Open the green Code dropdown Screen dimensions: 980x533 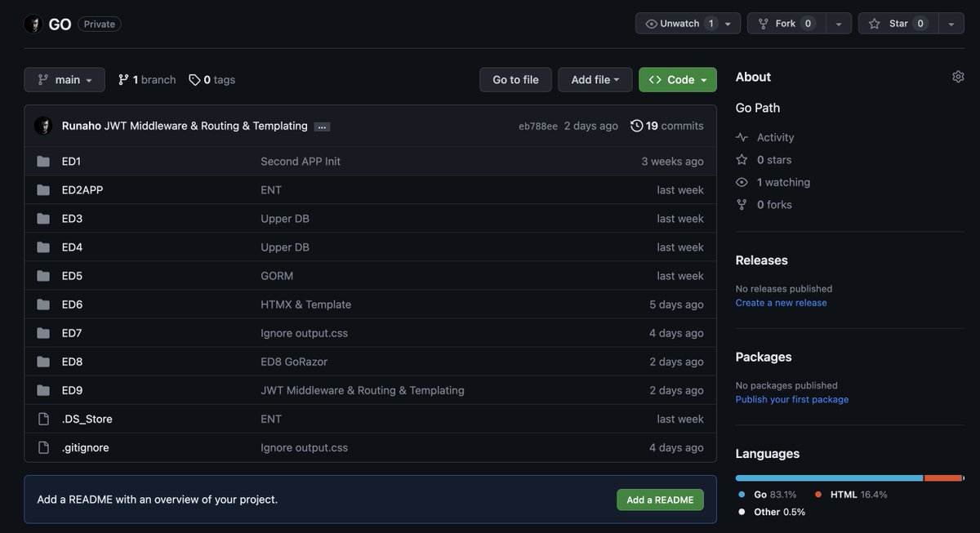point(678,80)
